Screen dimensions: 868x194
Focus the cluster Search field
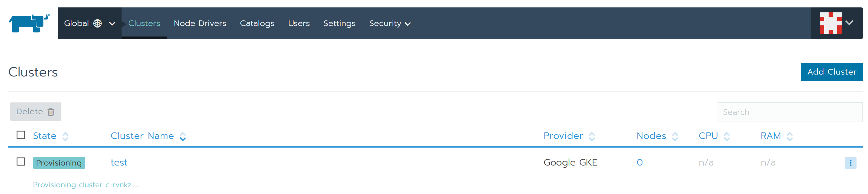pyautogui.click(x=790, y=112)
